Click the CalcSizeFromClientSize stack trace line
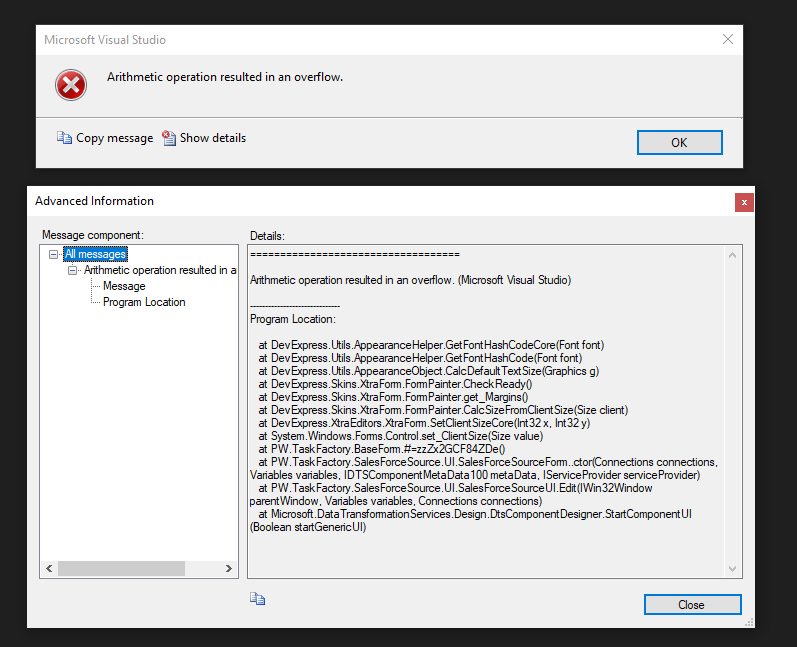 (x=443, y=410)
